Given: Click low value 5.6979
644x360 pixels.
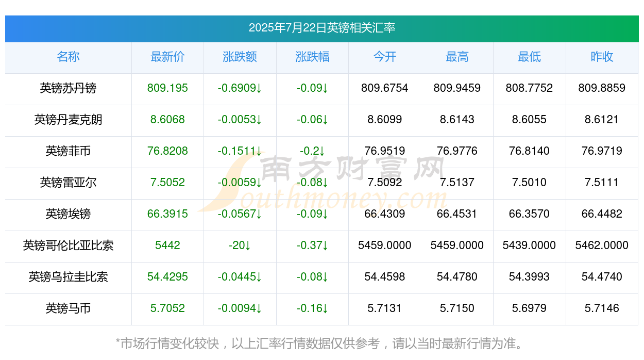Looking at the screenshot, I should tap(529, 308).
